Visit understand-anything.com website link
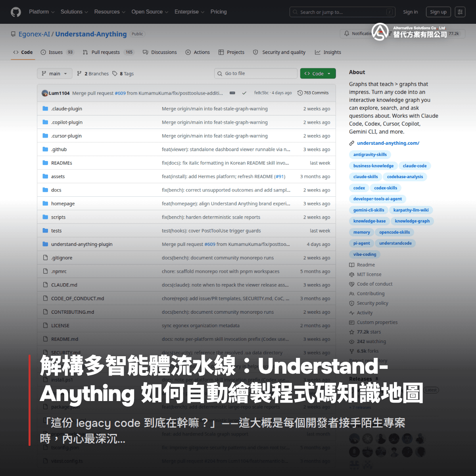Image resolution: width=476 pixels, height=476 pixels. pyautogui.click(x=388, y=143)
